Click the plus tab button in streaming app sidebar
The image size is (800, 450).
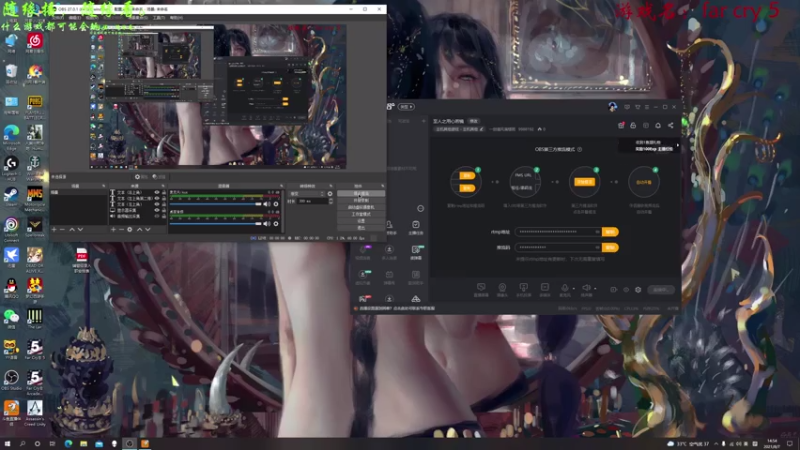[423, 121]
